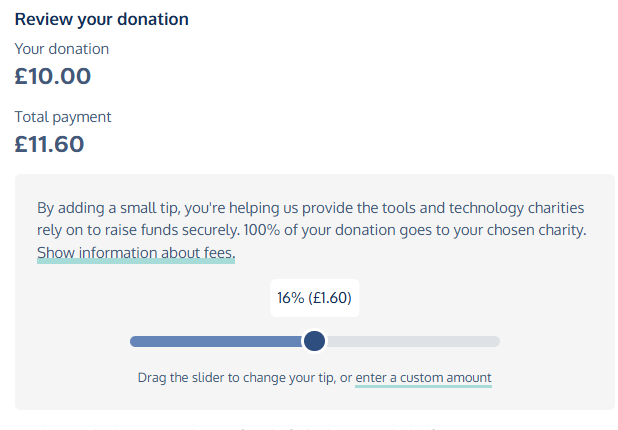
Task: Select the 'Total payment' label
Action: click(63, 117)
